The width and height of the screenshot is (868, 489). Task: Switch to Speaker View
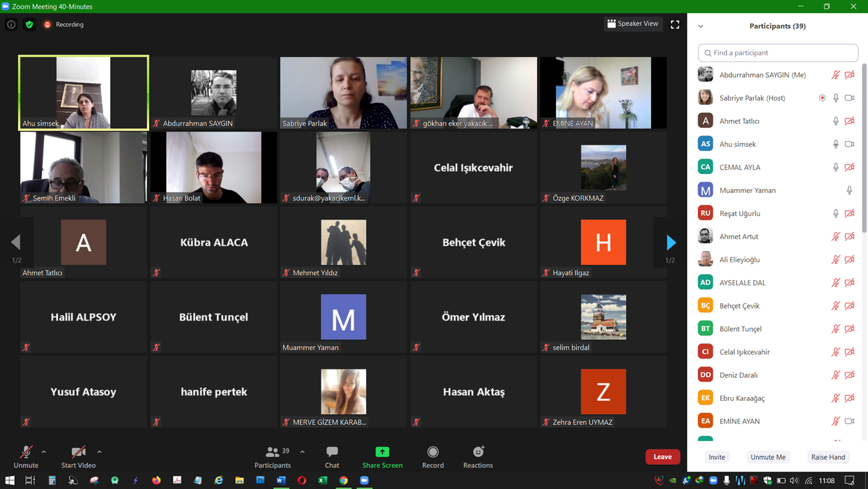tap(633, 24)
